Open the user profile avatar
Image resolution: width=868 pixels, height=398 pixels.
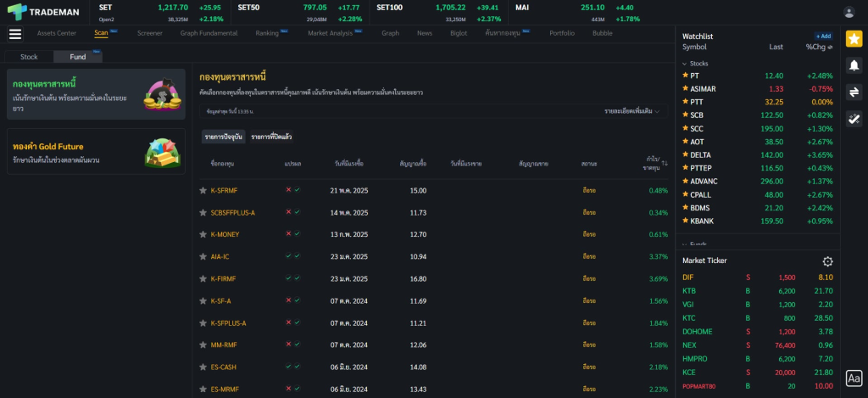(849, 12)
